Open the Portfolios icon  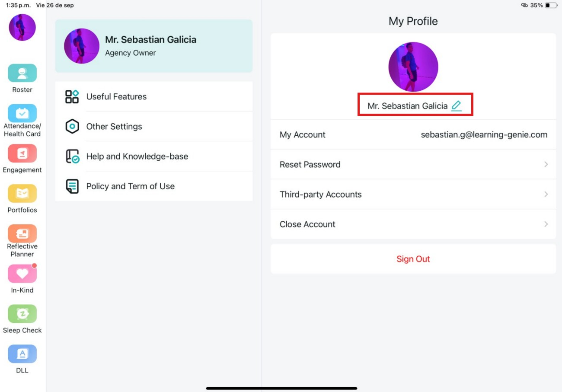pos(22,194)
